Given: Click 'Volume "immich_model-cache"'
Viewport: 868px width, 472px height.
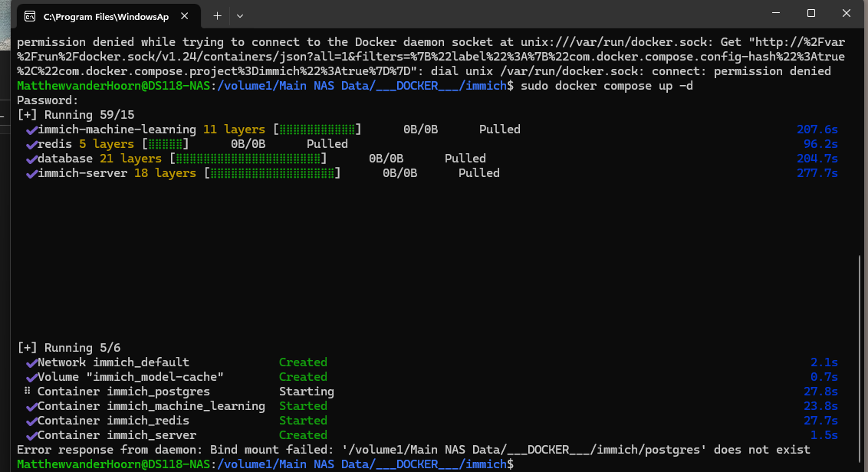Looking at the screenshot, I should coord(130,377).
